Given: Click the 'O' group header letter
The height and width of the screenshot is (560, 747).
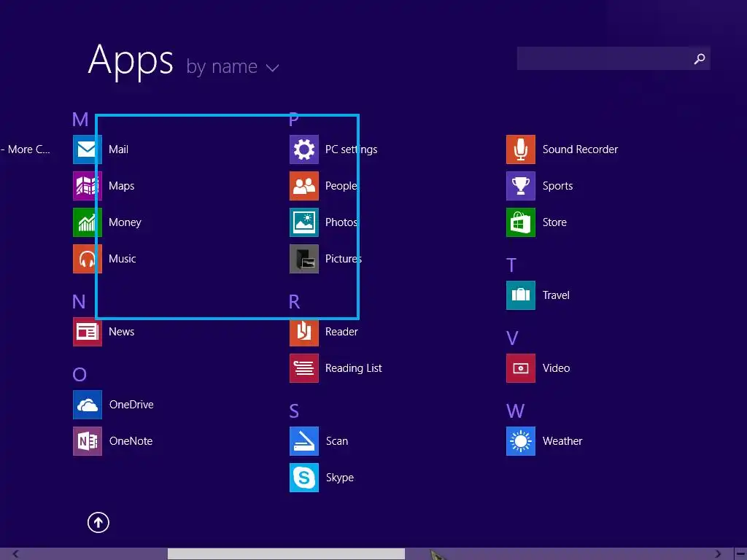Looking at the screenshot, I should [80, 375].
